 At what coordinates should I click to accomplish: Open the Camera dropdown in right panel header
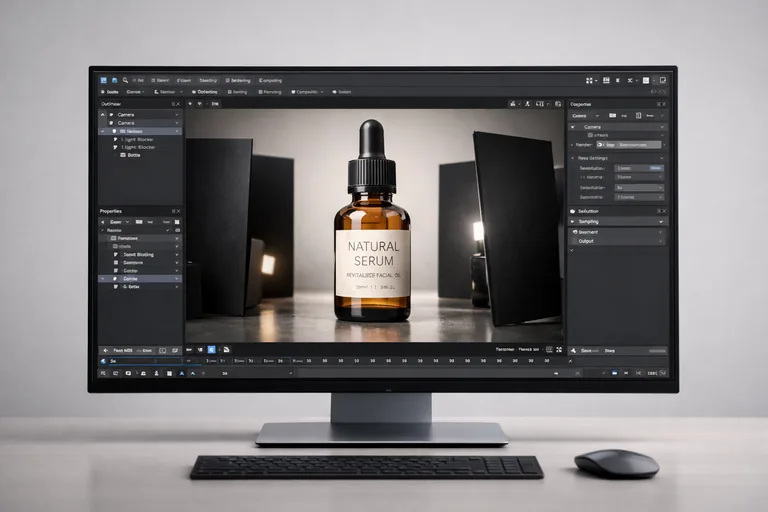(x=585, y=116)
